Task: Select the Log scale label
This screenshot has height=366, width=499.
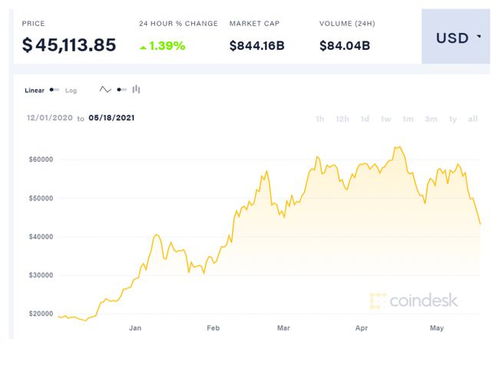Action: tap(71, 90)
